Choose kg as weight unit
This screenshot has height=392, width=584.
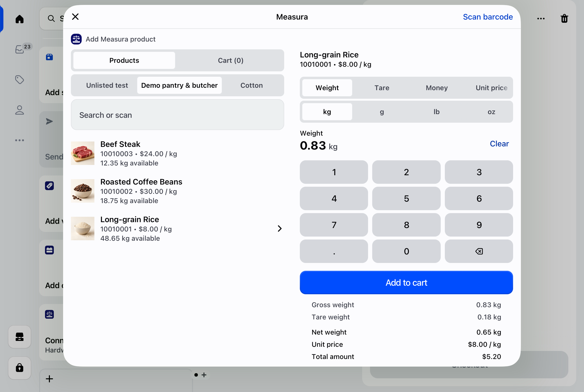click(327, 112)
